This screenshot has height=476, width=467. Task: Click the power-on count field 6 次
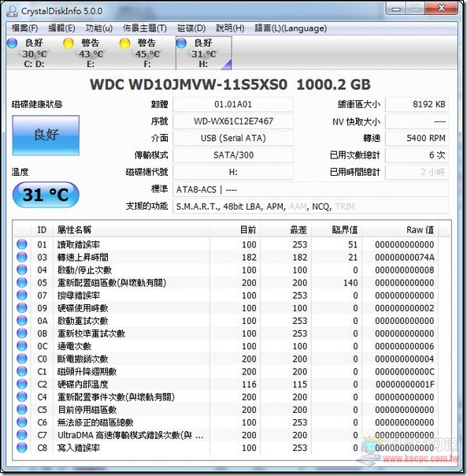pyautogui.click(x=417, y=155)
